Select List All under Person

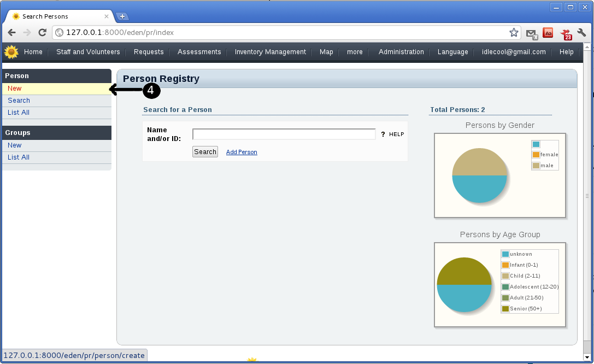click(19, 113)
